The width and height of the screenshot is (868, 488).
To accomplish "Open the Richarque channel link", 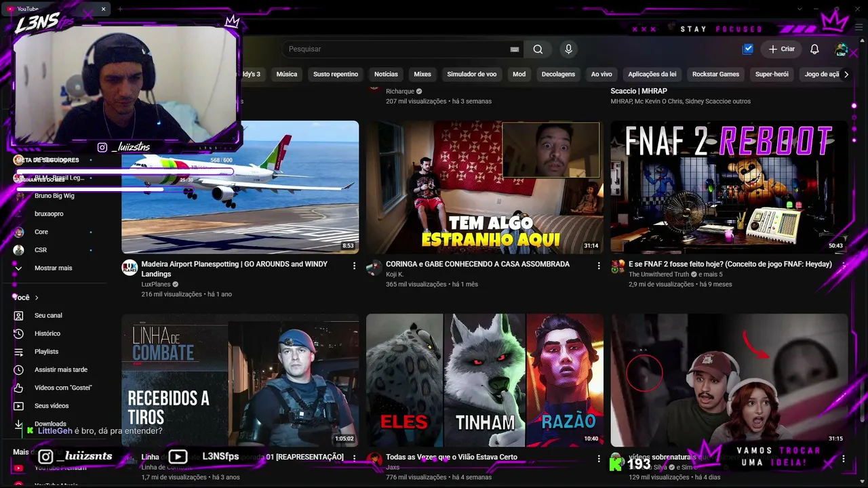I will pos(400,91).
